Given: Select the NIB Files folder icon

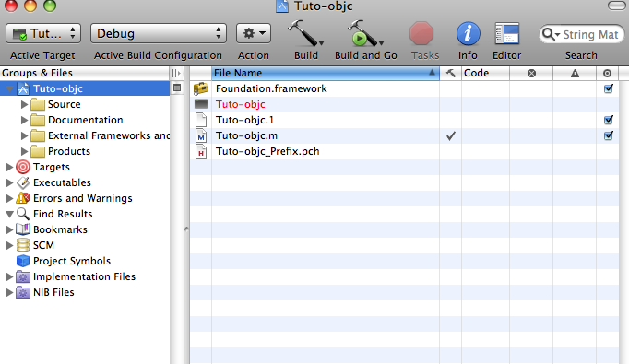Looking at the screenshot, I should click(23, 292).
